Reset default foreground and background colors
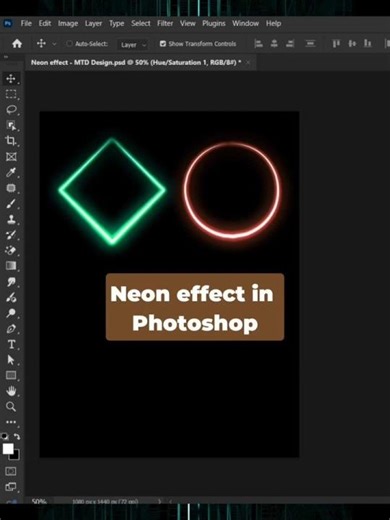 [x=5, y=436]
